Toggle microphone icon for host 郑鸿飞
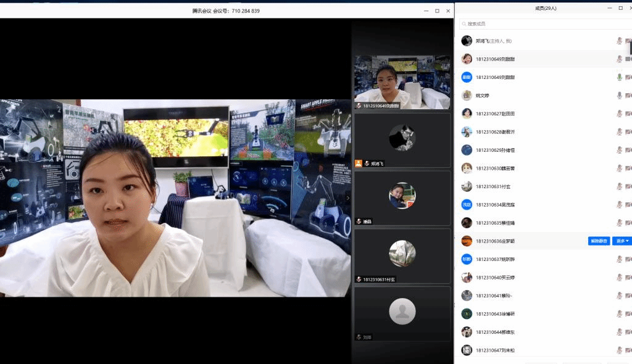632x364 pixels. click(619, 41)
